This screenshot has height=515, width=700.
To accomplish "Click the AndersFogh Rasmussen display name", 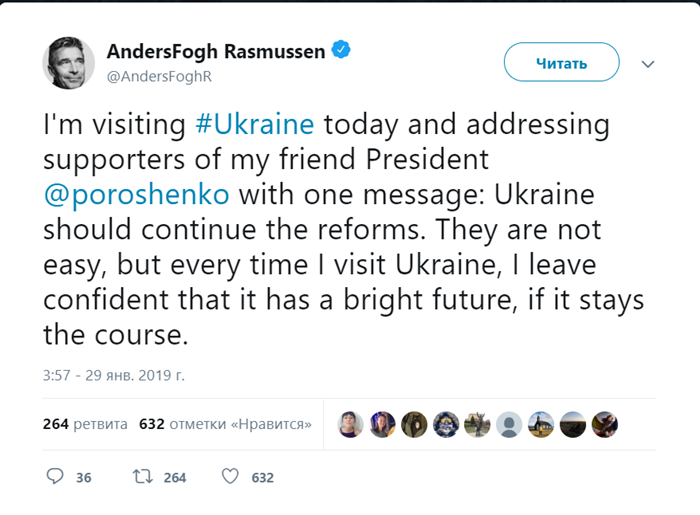I will (x=216, y=52).
